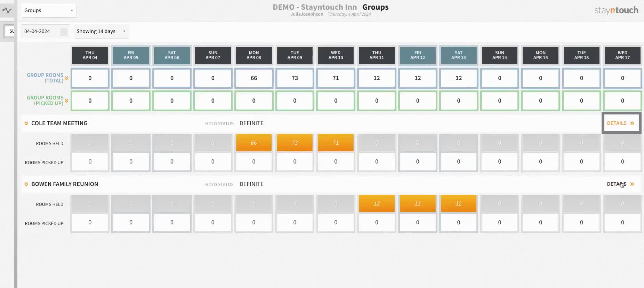The height and width of the screenshot is (288, 644).
Task: Click Cole rooms picked up cell for Apr 08
Action: coord(254,162)
